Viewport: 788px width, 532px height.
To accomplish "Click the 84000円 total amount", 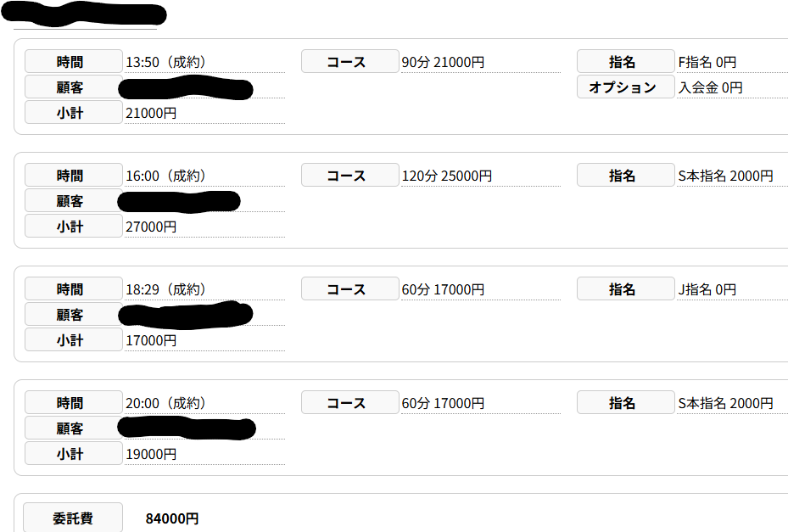I will [172, 518].
